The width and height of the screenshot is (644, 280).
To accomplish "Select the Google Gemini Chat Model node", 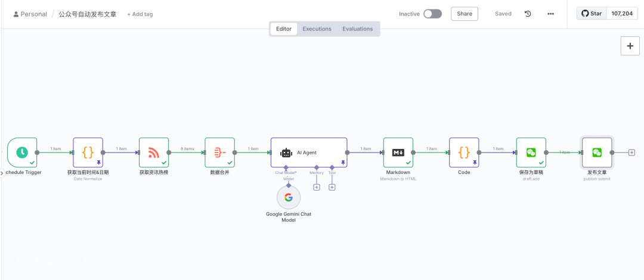I will [x=289, y=198].
